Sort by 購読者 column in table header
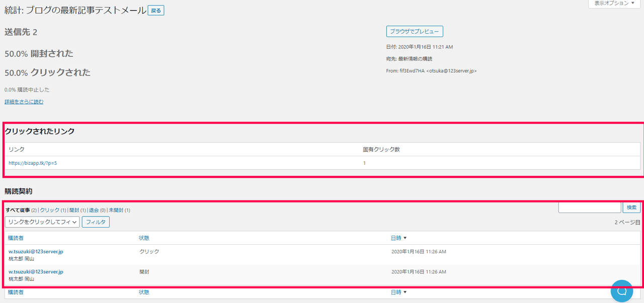644x303 pixels. tap(16, 238)
